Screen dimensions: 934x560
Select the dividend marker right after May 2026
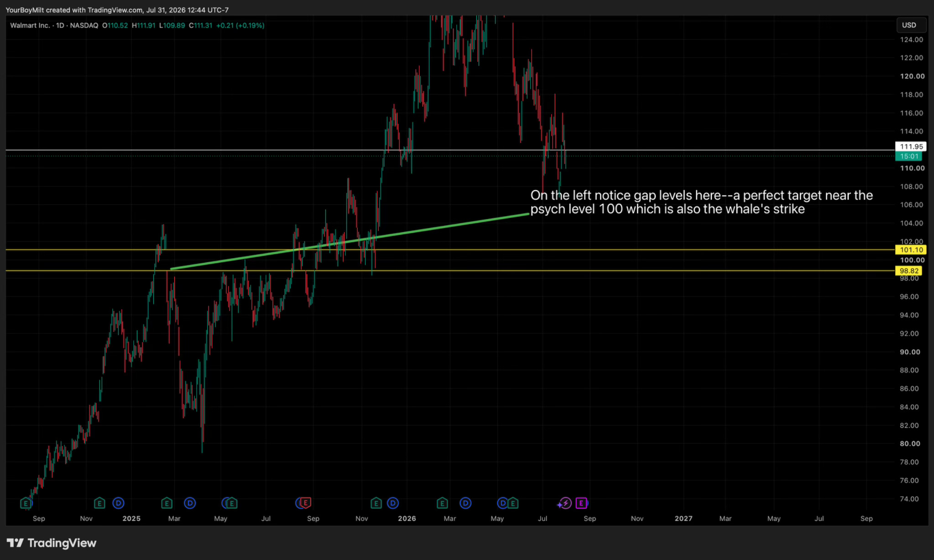(502, 503)
